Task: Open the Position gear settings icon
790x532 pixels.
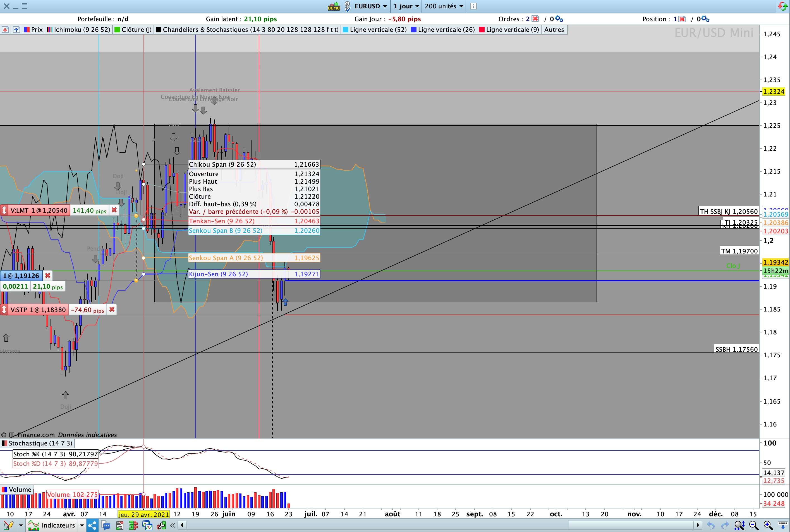Action: point(705,19)
